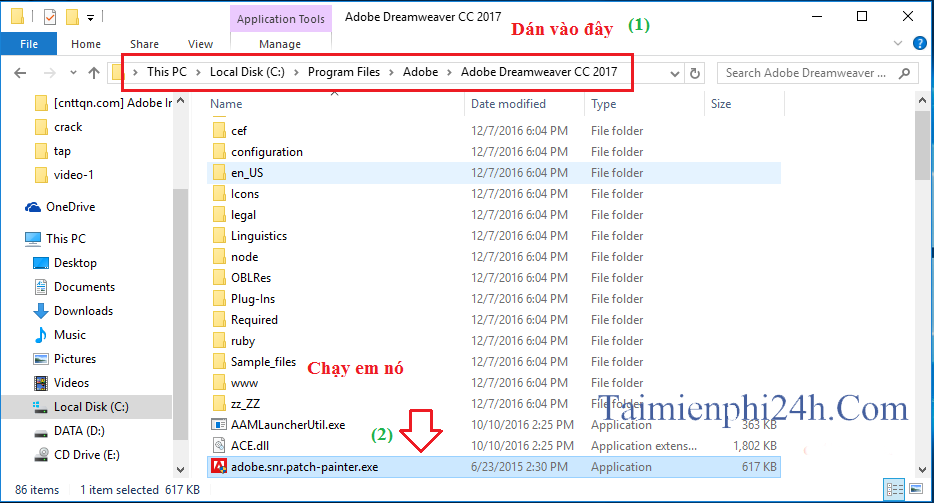Switch to the Home ribbon tab
This screenshot has height=503, width=934.
86,44
